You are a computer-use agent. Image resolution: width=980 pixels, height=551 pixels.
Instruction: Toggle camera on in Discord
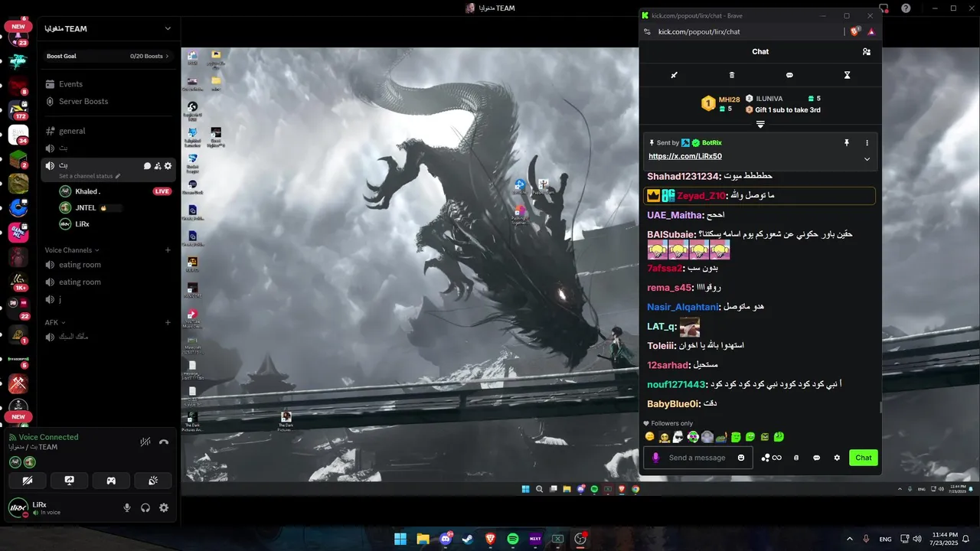pos(28,481)
